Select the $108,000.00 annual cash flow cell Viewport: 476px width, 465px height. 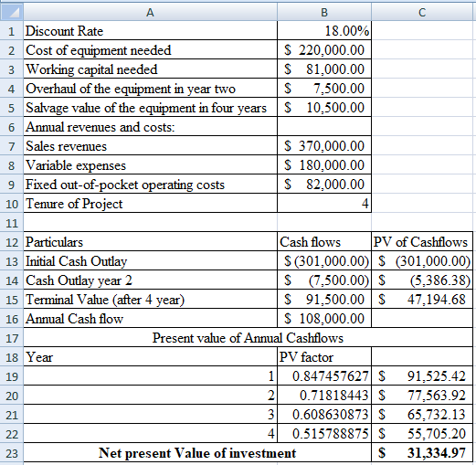tap(324, 319)
